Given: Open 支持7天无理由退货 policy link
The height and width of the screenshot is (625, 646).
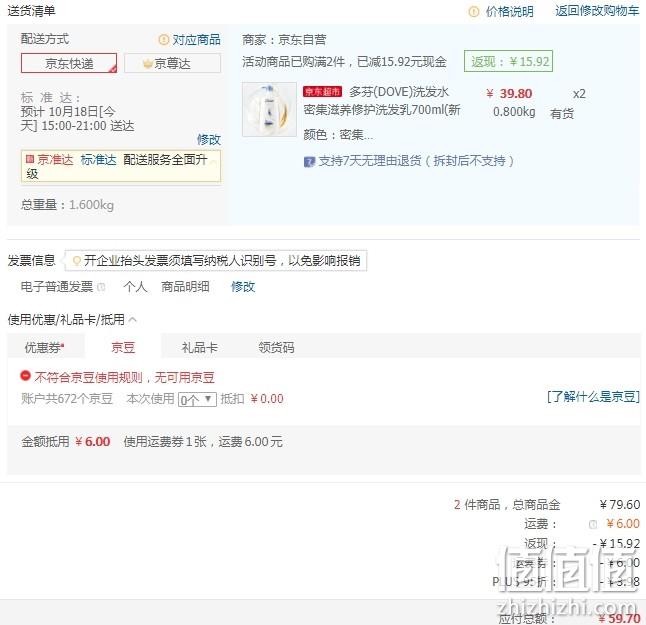Looking at the screenshot, I should [x=416, y=161].
